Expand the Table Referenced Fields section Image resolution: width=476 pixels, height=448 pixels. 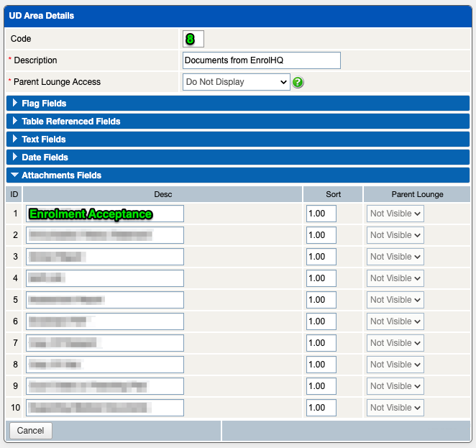pyautogui.click(x=70, y=122)
